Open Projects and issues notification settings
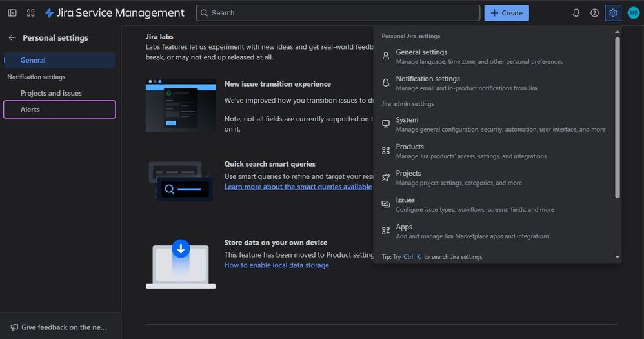 pos(59,93)
